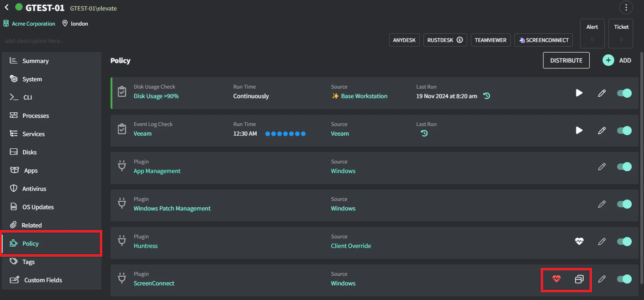The image size is (644, 300).
Task: Edit the Windows Patch Management plugin
Action: [602, 204]
